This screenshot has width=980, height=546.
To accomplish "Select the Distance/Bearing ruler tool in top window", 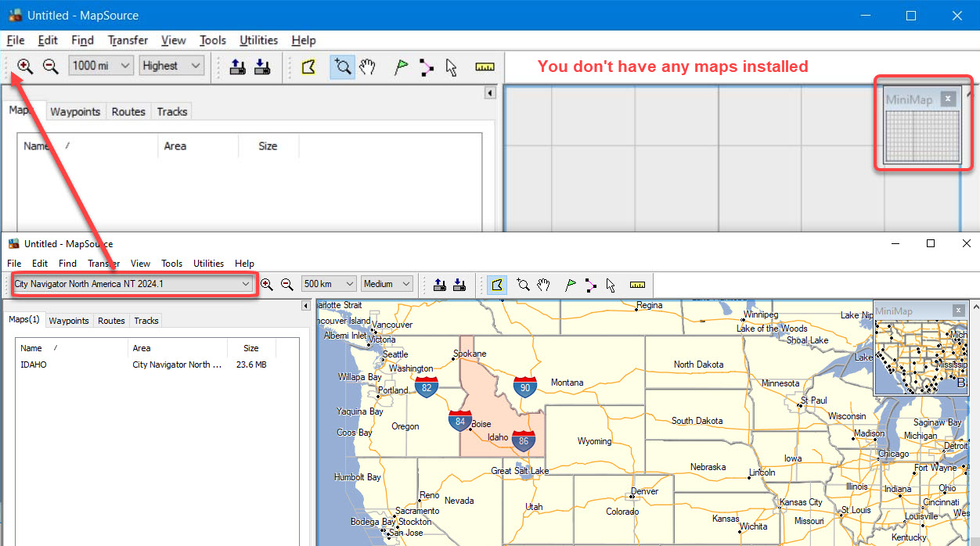I will (485, 66).
